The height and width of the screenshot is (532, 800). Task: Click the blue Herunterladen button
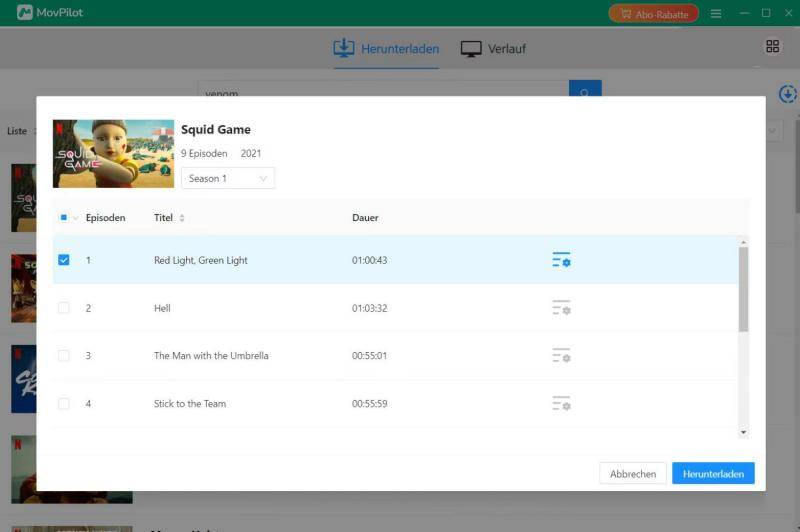(x=713, y=473)
